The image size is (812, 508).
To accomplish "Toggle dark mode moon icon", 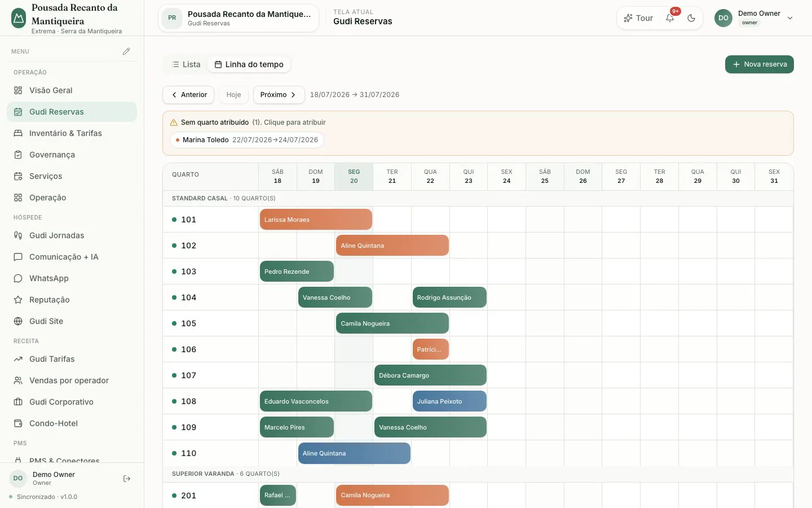I will point(691,18).
